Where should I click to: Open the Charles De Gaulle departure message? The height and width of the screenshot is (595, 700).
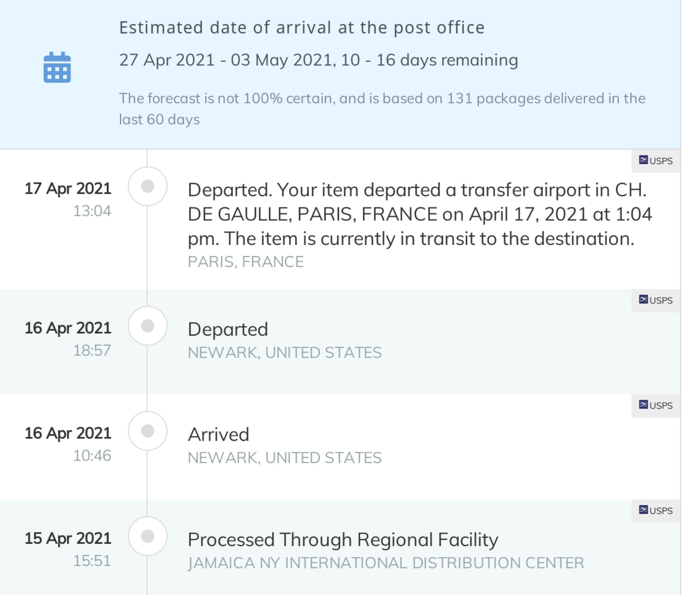pos(420,214)
